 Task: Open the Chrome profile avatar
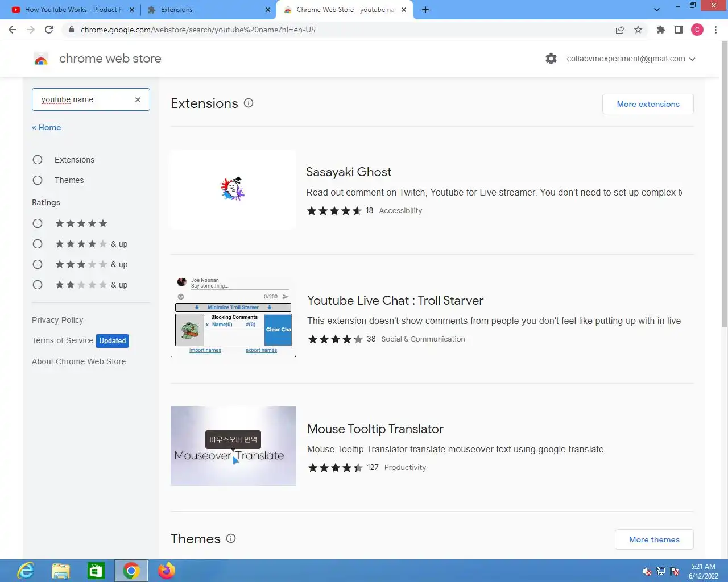[x=697, y=30]
